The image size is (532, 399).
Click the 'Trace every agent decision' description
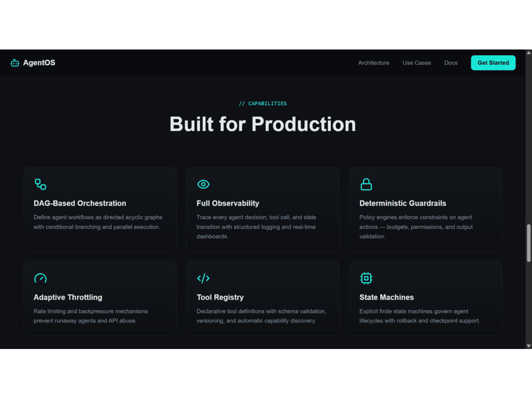point(256,227)
